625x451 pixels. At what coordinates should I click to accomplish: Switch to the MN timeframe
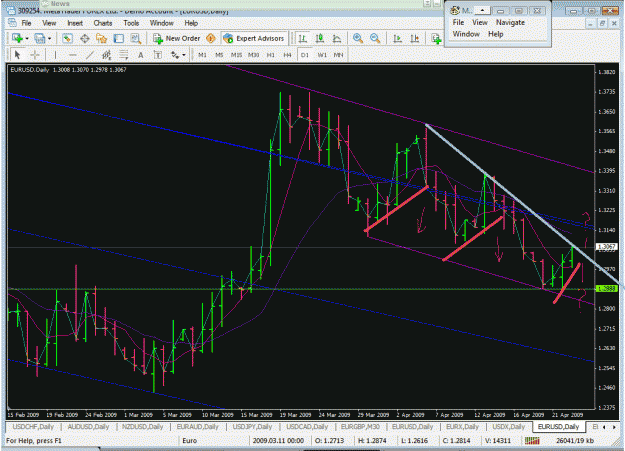338,55
